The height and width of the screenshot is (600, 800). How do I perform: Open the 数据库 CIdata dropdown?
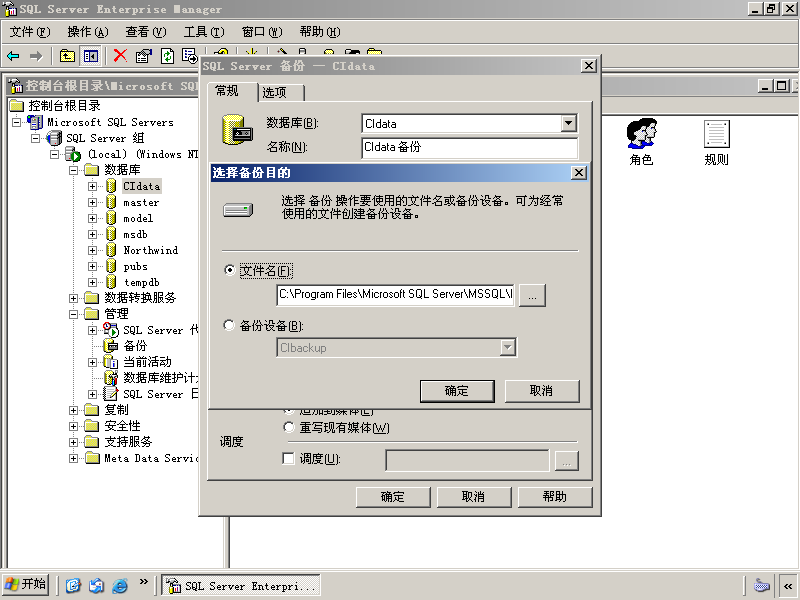568,123
